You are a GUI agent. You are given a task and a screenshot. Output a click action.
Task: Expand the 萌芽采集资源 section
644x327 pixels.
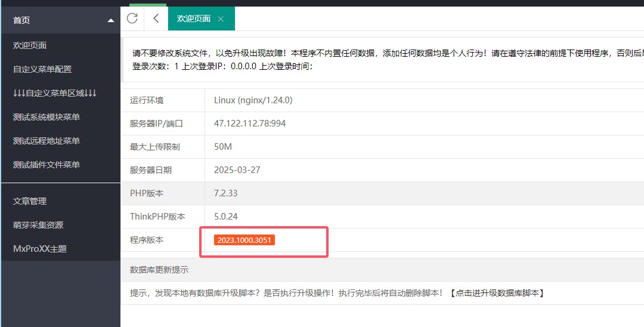coord(38,225)
